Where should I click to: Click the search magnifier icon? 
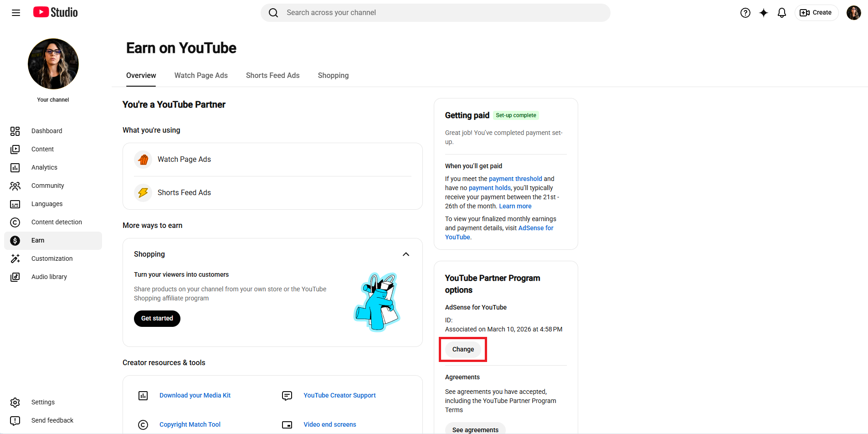point(273,13)
